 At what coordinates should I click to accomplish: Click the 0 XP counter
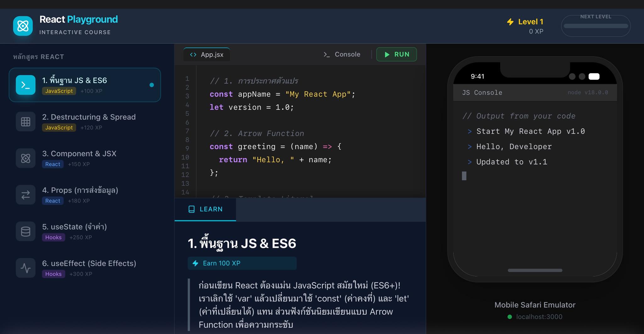tap(536, 31)
